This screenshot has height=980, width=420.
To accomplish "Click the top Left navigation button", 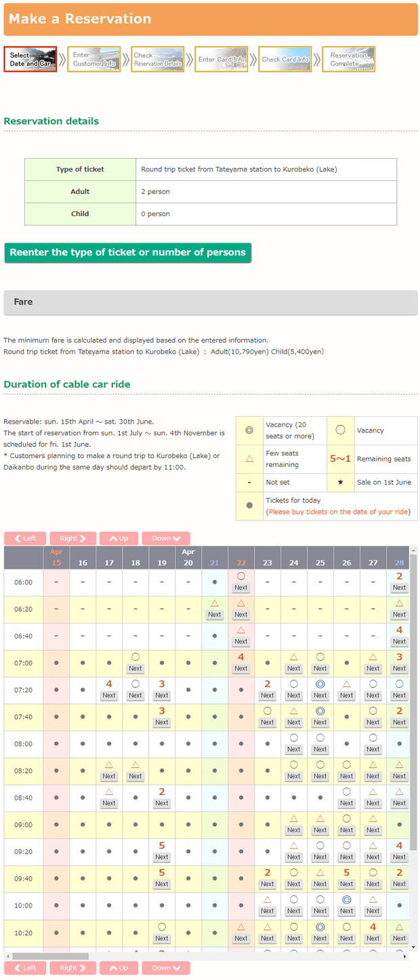I will click(x=25, y=538).
